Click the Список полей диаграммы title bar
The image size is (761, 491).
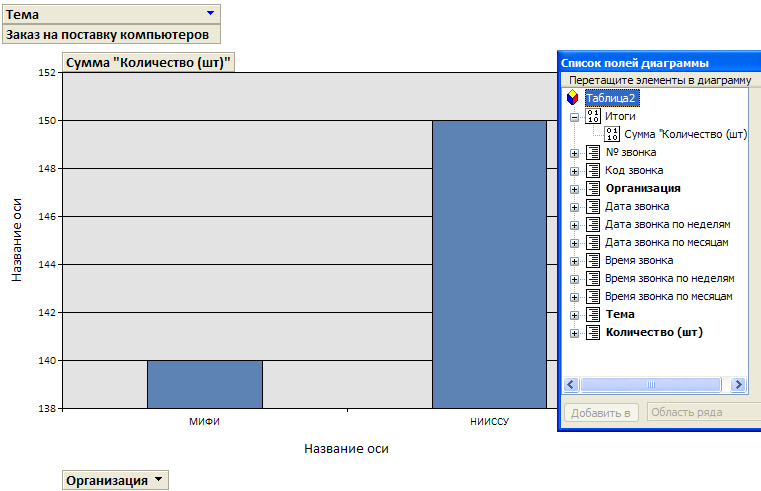660,63
